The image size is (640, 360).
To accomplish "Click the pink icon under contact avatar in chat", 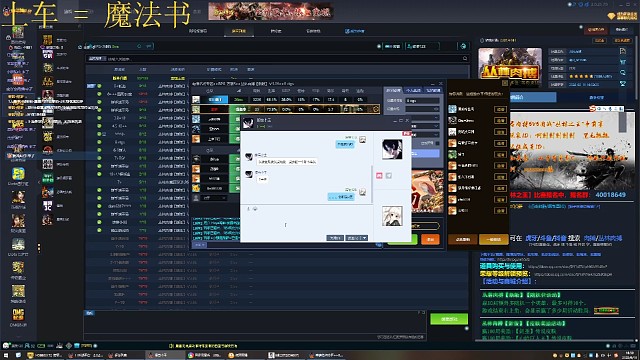I will tap(379, 176).
